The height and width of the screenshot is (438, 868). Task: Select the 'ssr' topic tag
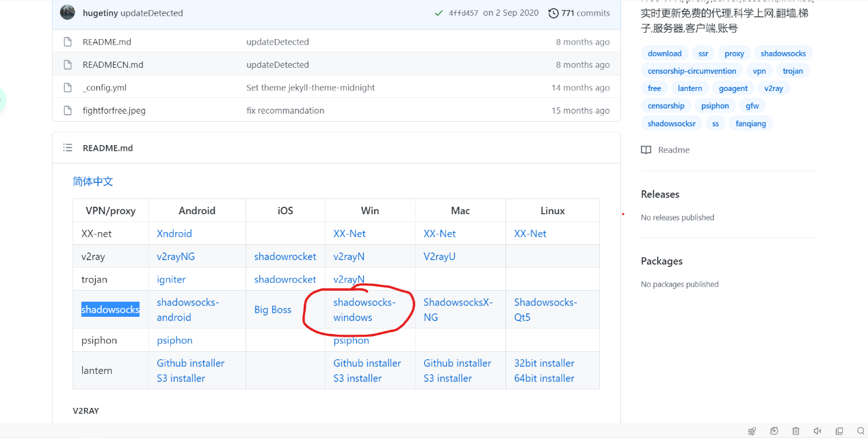[x=703, y=53]
